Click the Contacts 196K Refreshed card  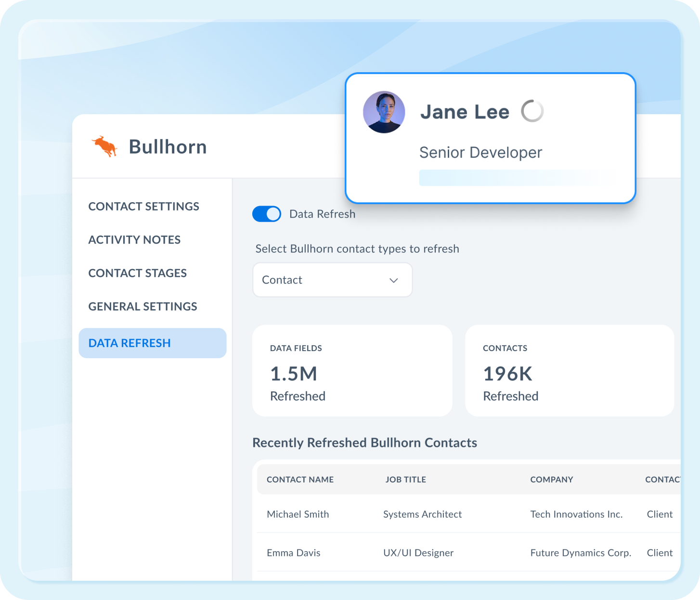coord(570,371)
